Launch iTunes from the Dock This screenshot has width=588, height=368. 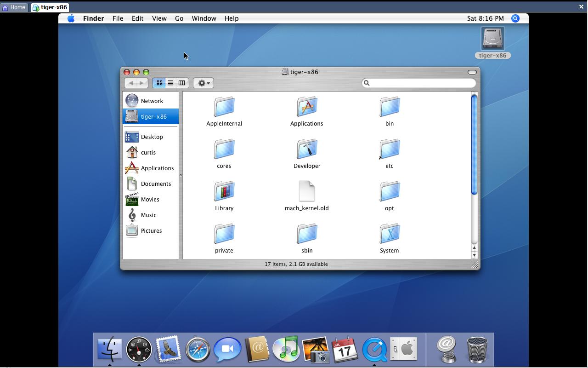click(x=286, y=350)
